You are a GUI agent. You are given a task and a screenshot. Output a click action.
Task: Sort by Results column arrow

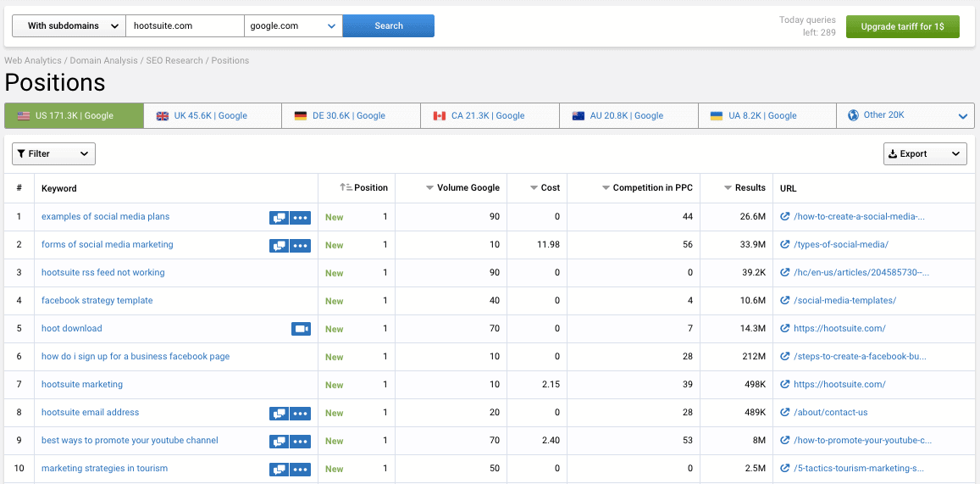pyautogui.click(x=728, y=187)
